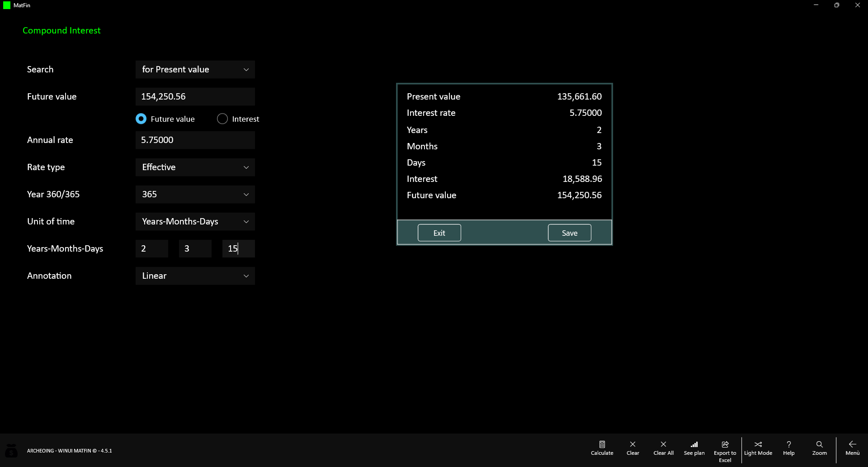
Task: Minimize the MatFin window
Action: [816, 5]
